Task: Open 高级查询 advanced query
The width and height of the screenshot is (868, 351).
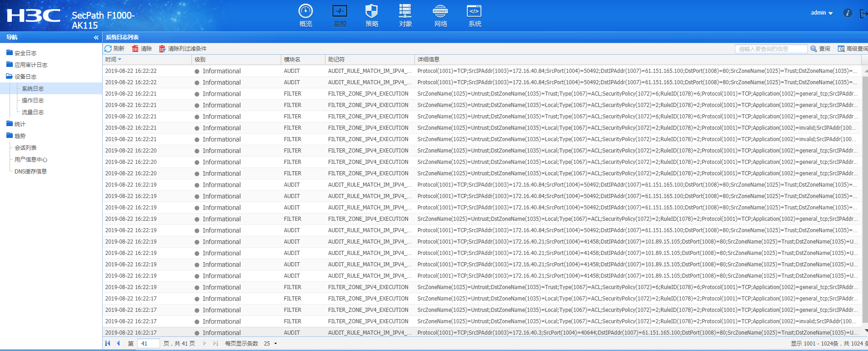Action: click(852, 49)
